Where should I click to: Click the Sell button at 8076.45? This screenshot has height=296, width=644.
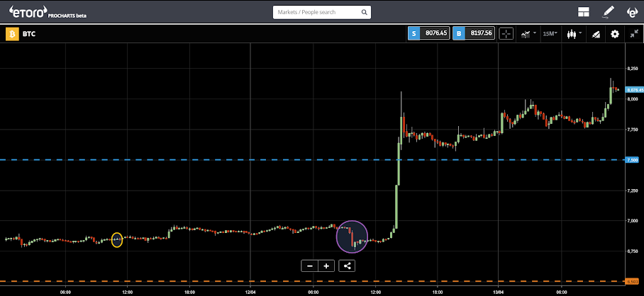point(429,33)
